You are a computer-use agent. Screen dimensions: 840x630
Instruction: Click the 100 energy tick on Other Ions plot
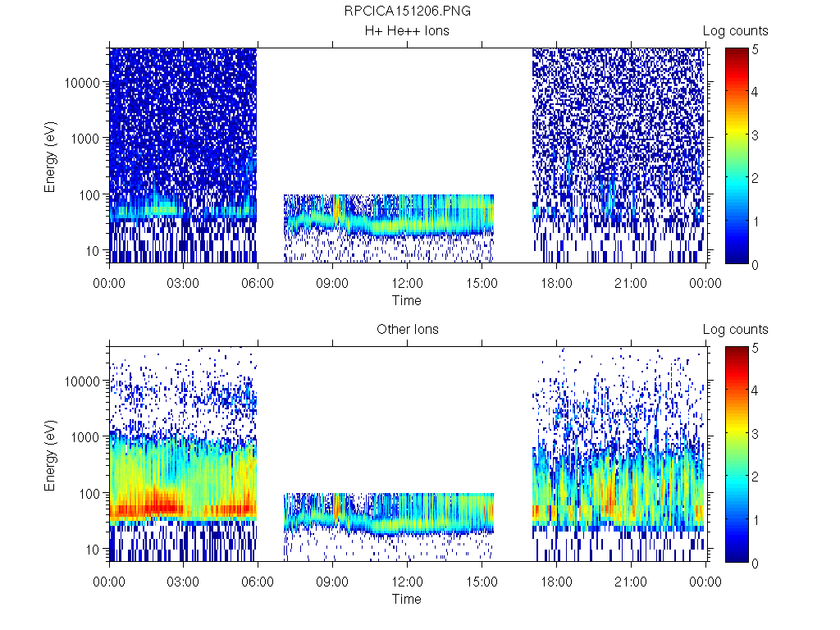89,493
